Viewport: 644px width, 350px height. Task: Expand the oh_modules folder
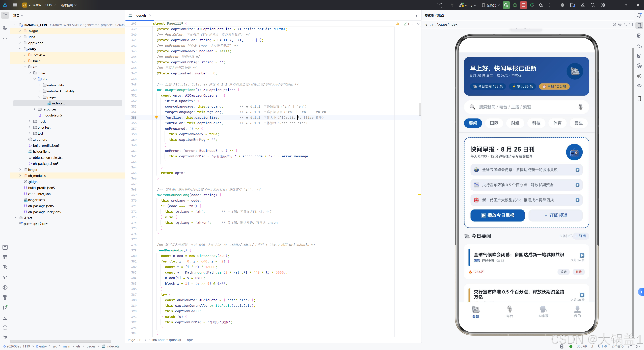tap(20, 176)
